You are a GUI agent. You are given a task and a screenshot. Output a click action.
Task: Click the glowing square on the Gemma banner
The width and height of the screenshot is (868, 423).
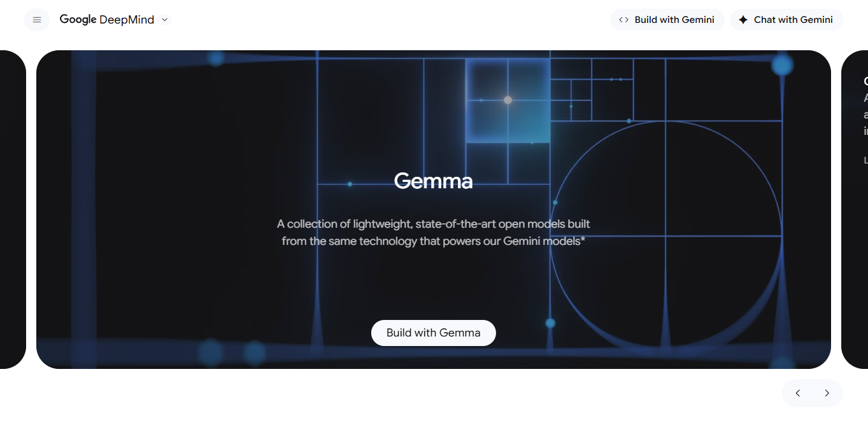[x=508, y=101]
